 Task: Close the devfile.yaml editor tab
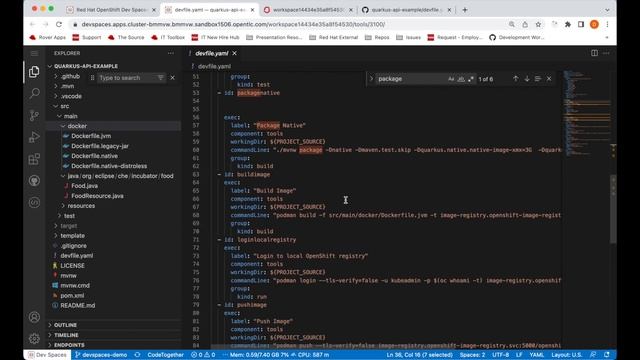(235, 53)
